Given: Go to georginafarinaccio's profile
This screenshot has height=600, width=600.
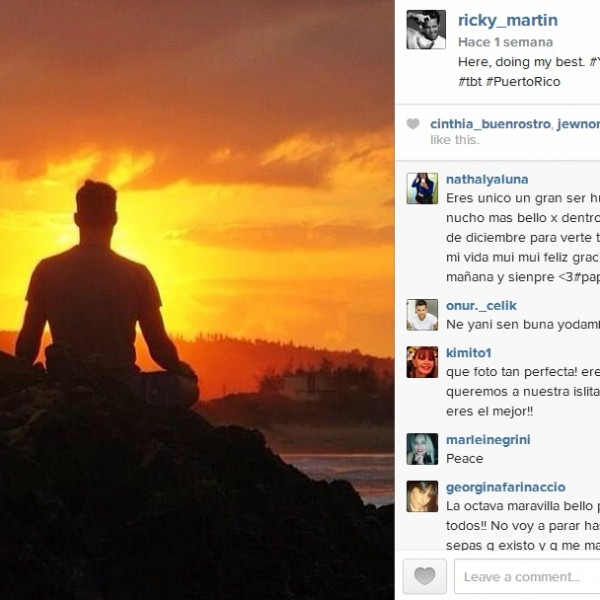Looking at the screenshot, I should point(505,487).
